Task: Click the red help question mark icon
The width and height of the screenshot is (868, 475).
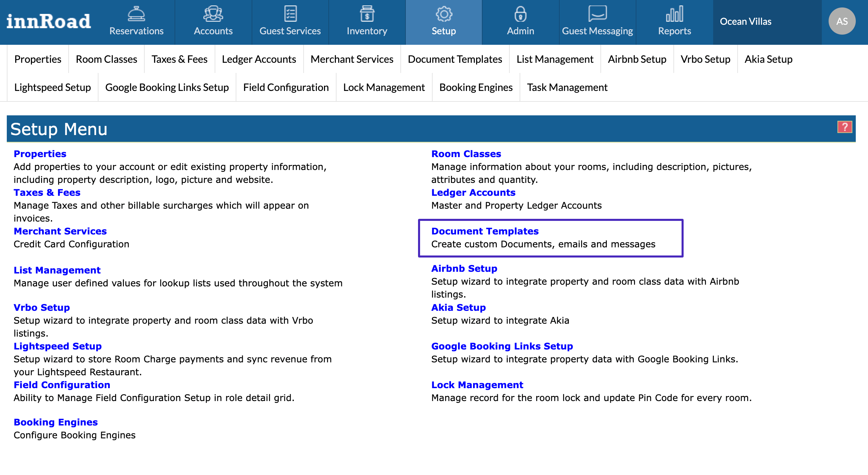Action: [845, 127]
